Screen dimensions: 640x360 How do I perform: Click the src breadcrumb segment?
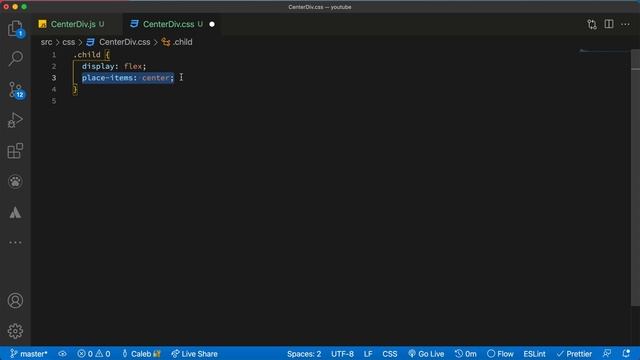46,42
